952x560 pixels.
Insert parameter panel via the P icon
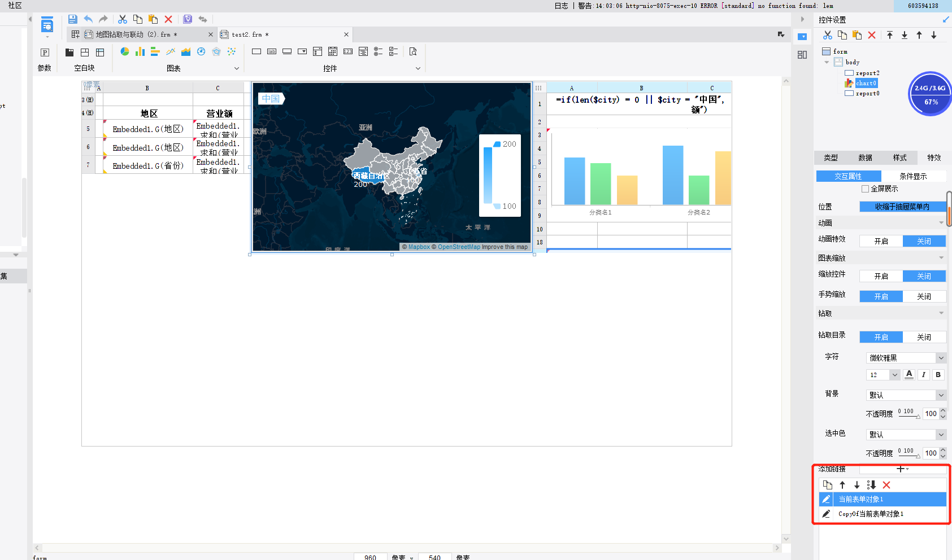(45, 53)
